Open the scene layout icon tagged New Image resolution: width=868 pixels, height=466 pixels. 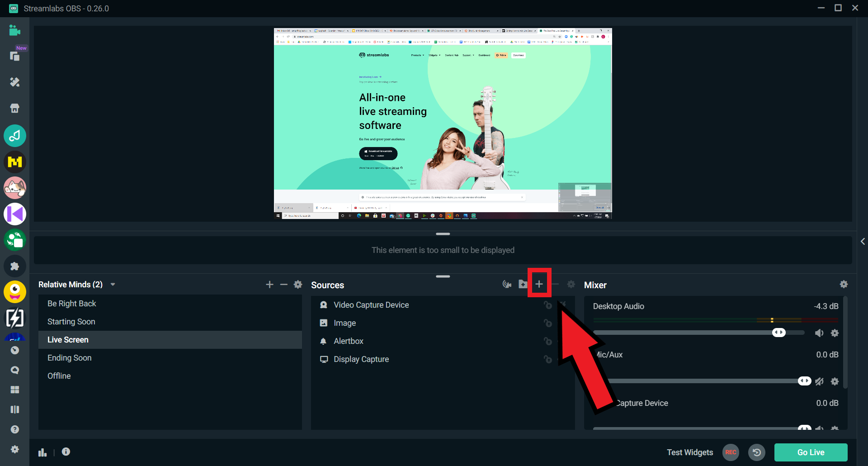(x=15, y=56)
